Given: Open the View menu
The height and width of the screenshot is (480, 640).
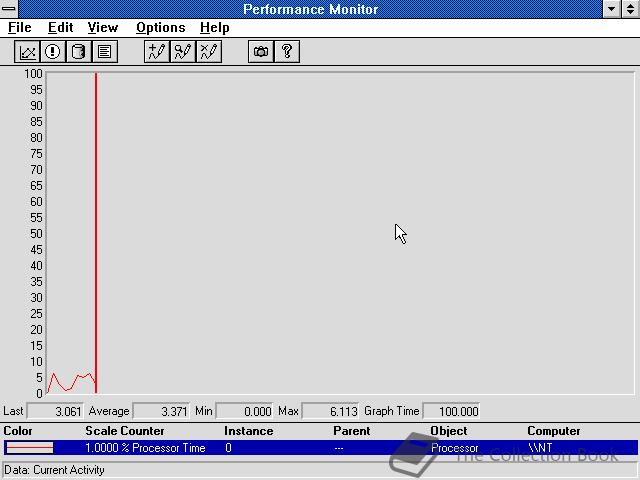Looking at the screenshot, I should click(x=102, y=28).
